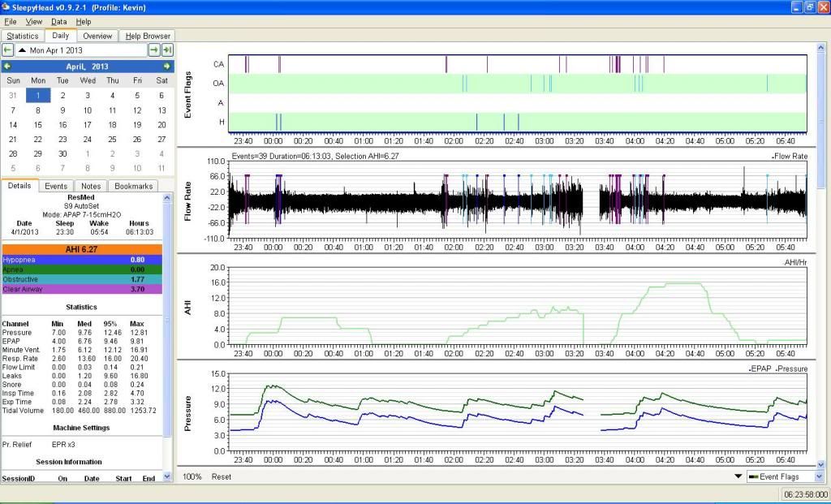The image size is (831, 504).
Task: Open the Help Browser tab
Action: (148, 36)
